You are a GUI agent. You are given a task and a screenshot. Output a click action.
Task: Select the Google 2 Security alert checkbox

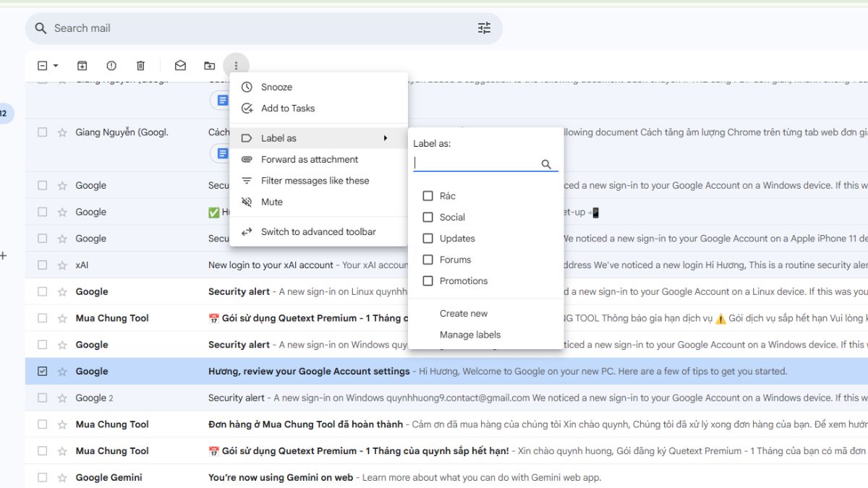point(42,398)
